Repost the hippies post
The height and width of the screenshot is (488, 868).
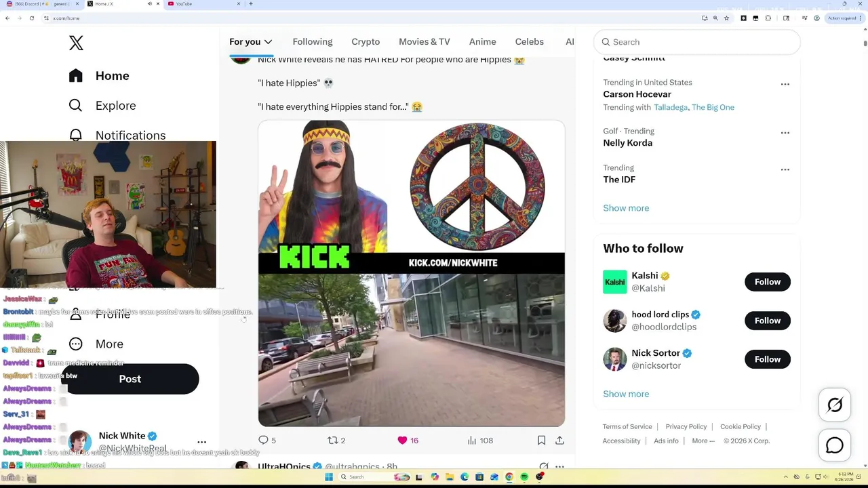tap(336, 441)
